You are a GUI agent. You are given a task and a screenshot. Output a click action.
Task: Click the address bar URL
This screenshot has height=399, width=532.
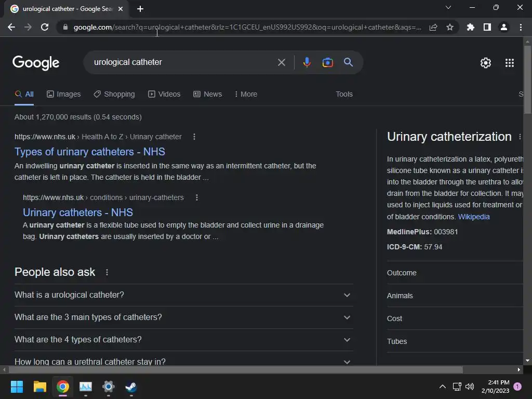[x=247, y=27]
